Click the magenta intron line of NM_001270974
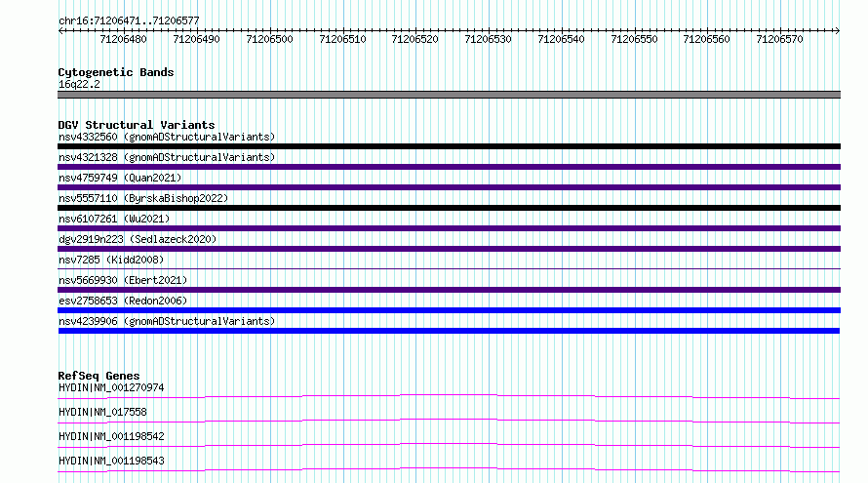This screenshot has width=868, height=483. click(x=449, y=396)
